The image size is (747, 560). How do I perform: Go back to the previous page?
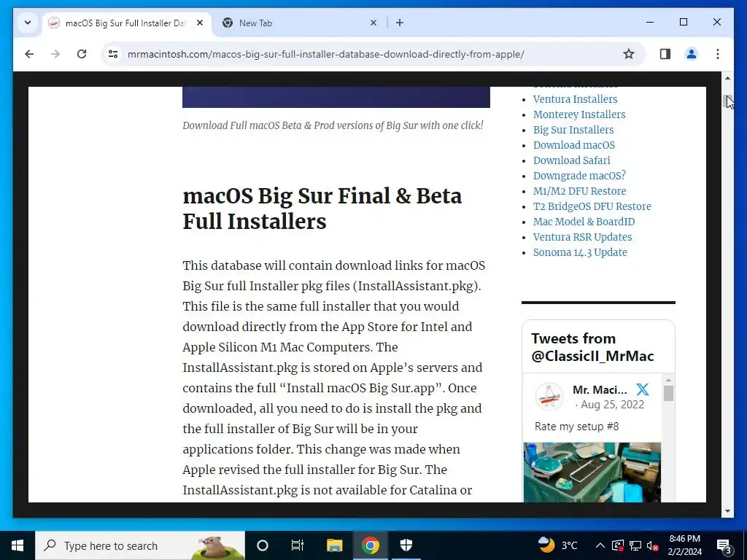29,54
